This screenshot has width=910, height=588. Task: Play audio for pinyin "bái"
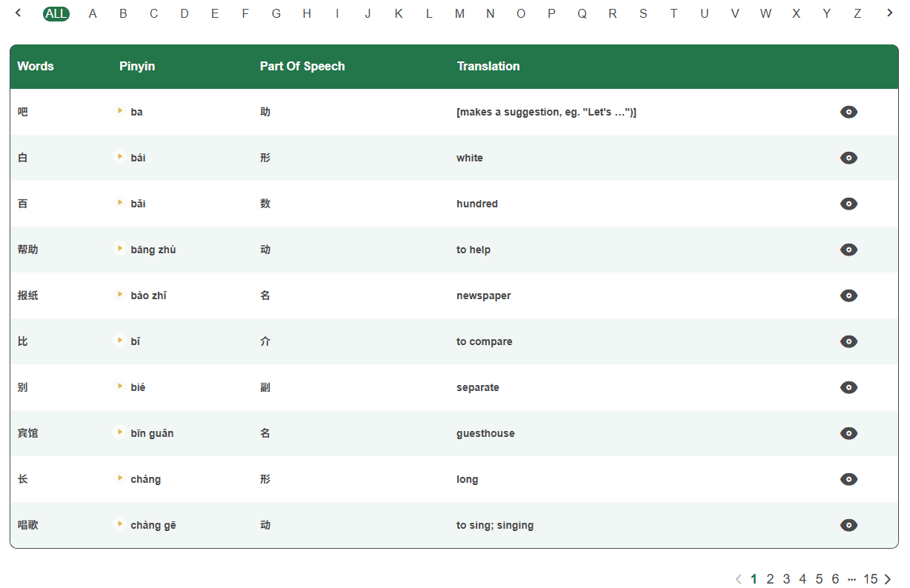coord(119,158)
